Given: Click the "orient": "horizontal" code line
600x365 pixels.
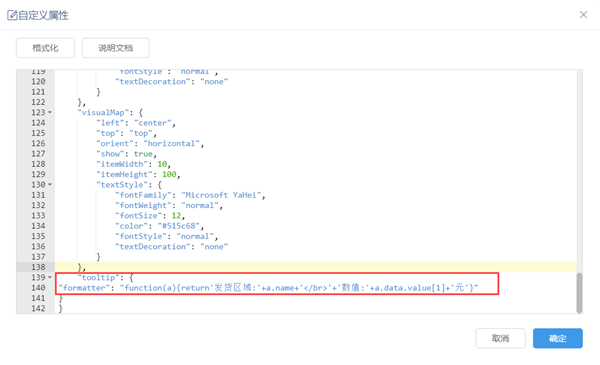Looking at the screenshot, I should 150,143.
